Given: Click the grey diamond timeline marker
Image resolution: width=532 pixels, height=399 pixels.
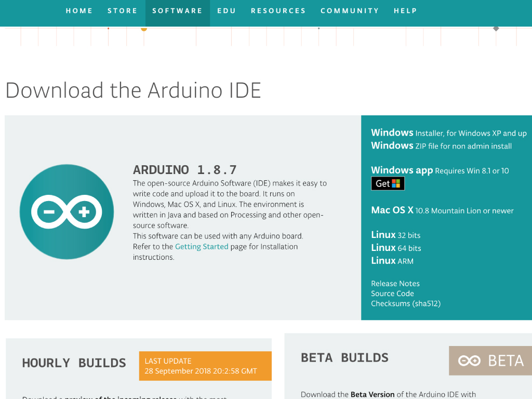Looking at the screenshot, I should [x=496, y=29].
